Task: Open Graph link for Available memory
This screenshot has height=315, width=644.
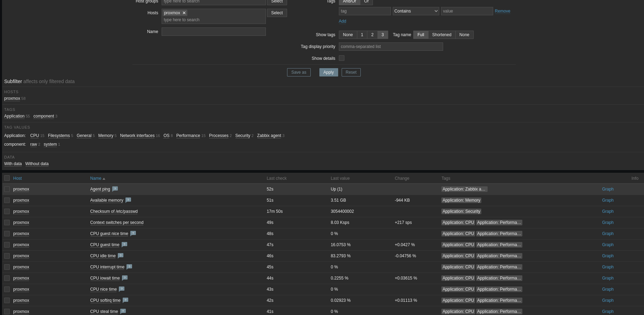Action: [x=608, y=200]
